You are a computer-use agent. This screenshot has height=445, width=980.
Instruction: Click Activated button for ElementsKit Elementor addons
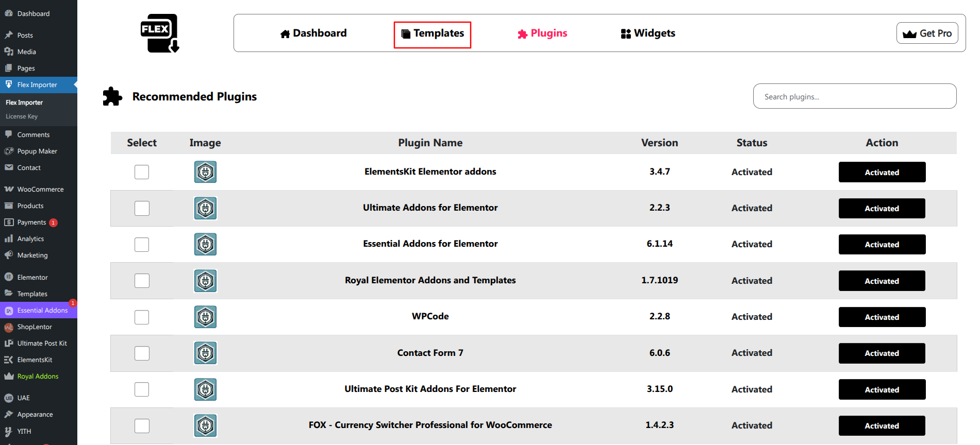coord(882,172)
